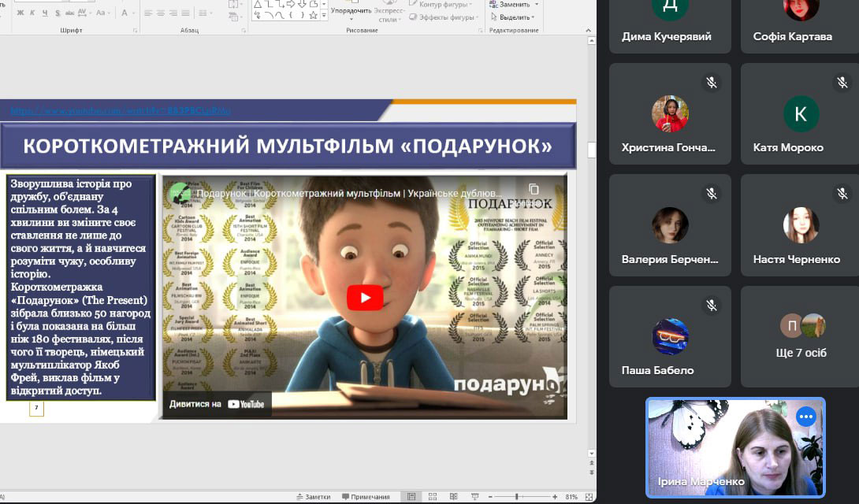Apply text shadow (S) effect

coord(58,13)
